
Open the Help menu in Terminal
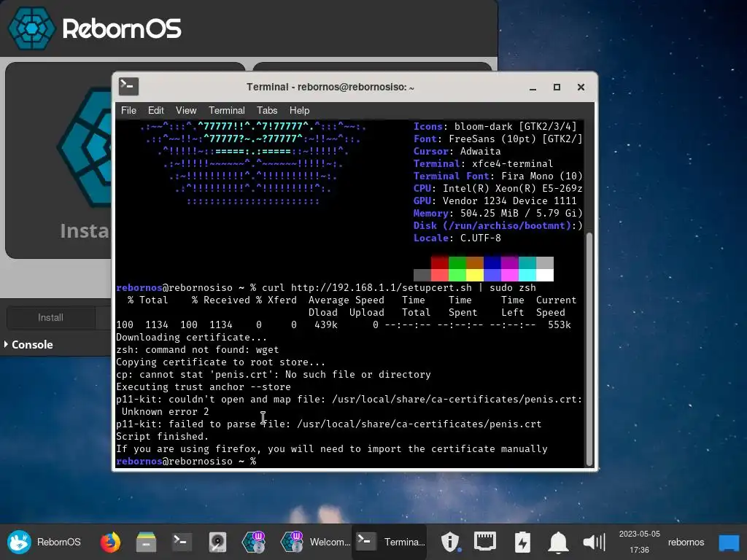299,111
